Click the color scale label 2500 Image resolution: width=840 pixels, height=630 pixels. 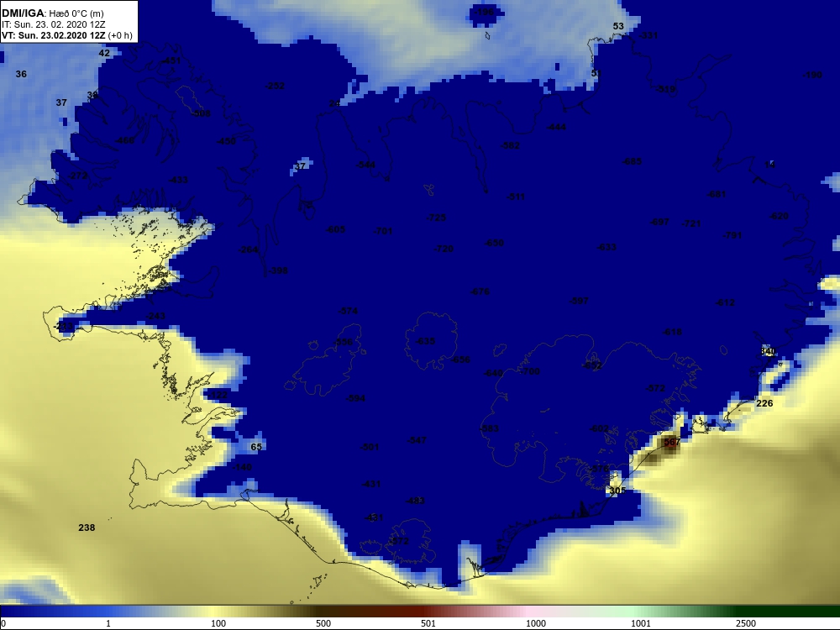coord(746,623)
